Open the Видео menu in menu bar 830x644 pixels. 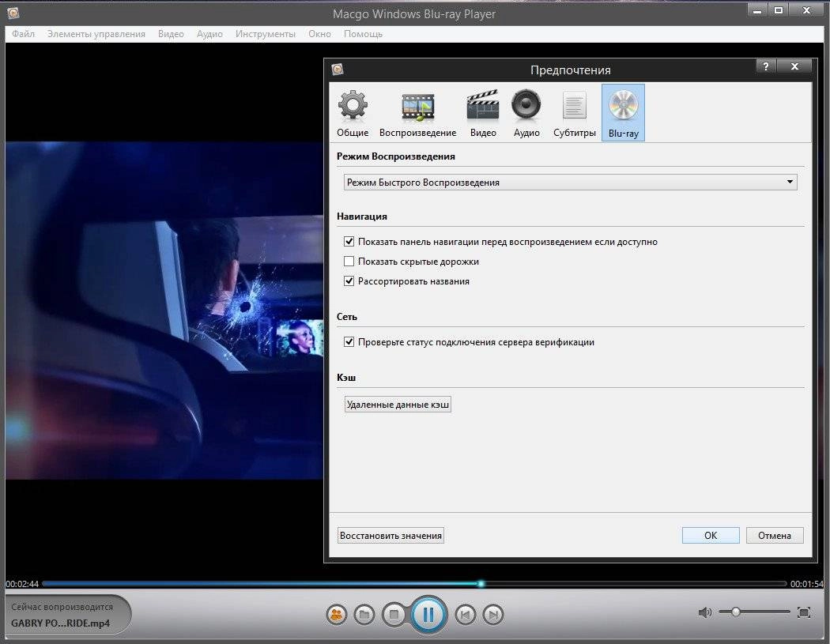coord(171,34)
